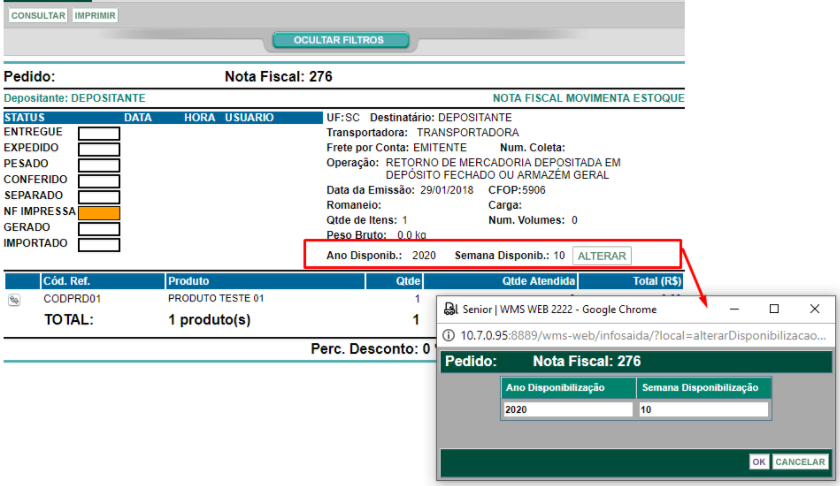
Task: Click the CODPRD01 reference code cell
Action: tap(72, 299)
